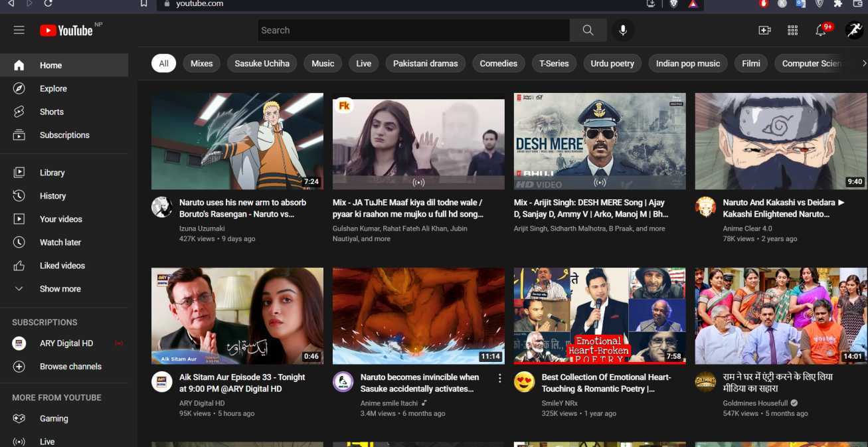Open Library in sidebar

64,173
